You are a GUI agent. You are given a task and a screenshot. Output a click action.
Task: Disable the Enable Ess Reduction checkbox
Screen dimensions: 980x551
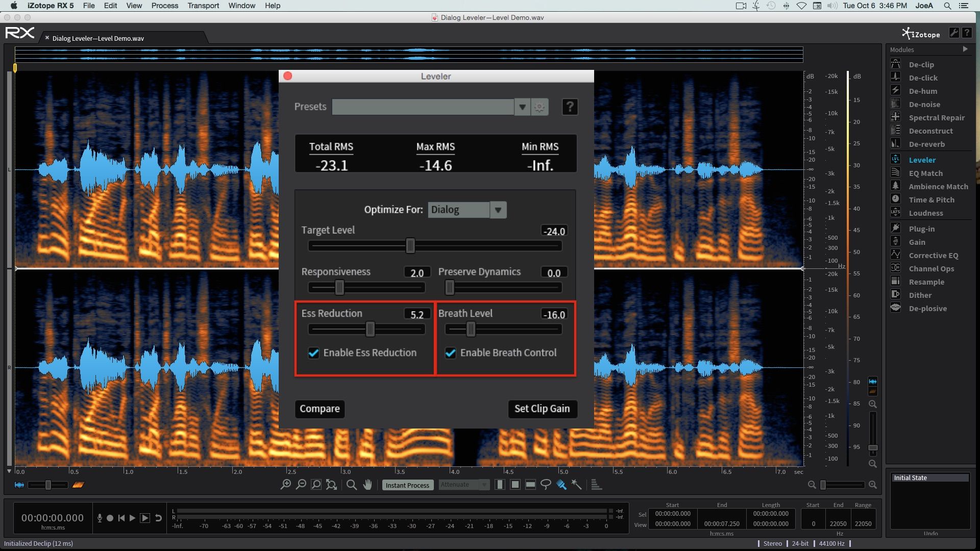click(313, 353)
